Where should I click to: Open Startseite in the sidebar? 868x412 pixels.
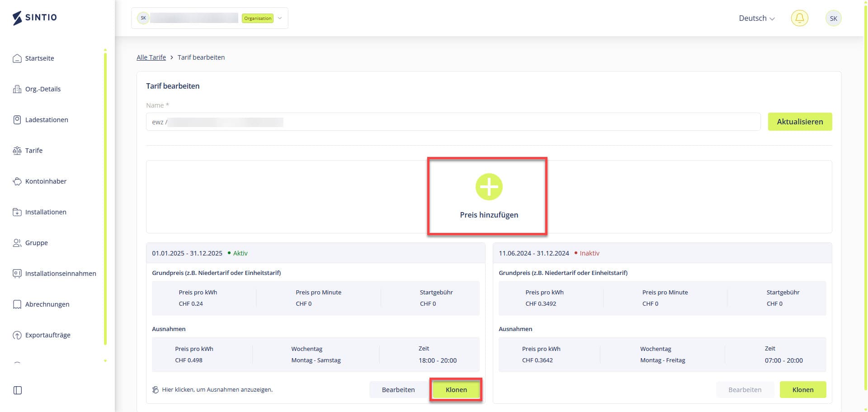pos(39,58)
